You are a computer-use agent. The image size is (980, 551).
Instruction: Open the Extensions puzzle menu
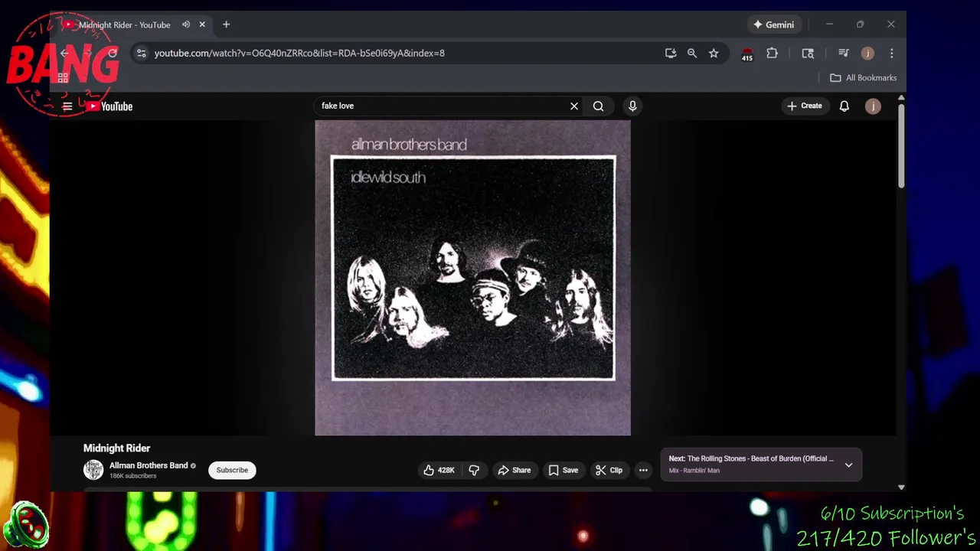point(772,53)
